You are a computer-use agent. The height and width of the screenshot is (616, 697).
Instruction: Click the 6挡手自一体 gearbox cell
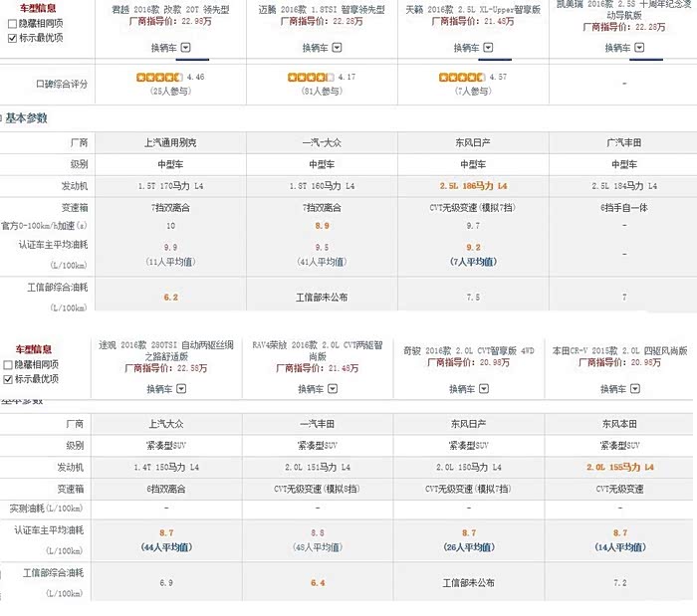coord(624,208)
